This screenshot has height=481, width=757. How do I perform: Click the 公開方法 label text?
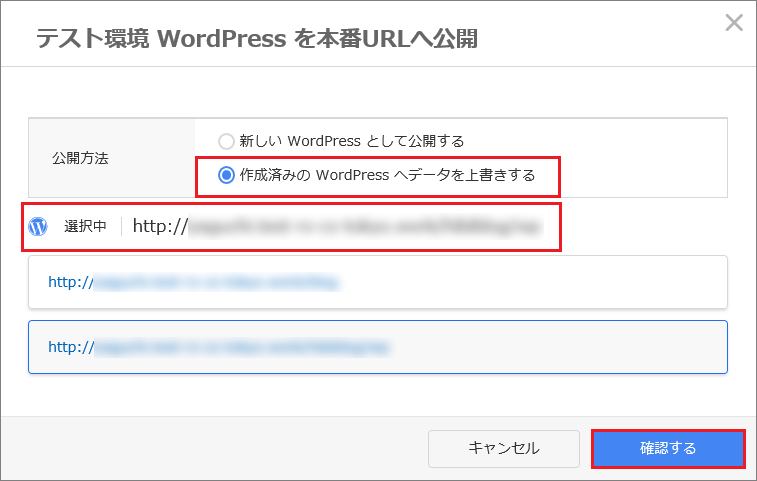coord(80,158)
